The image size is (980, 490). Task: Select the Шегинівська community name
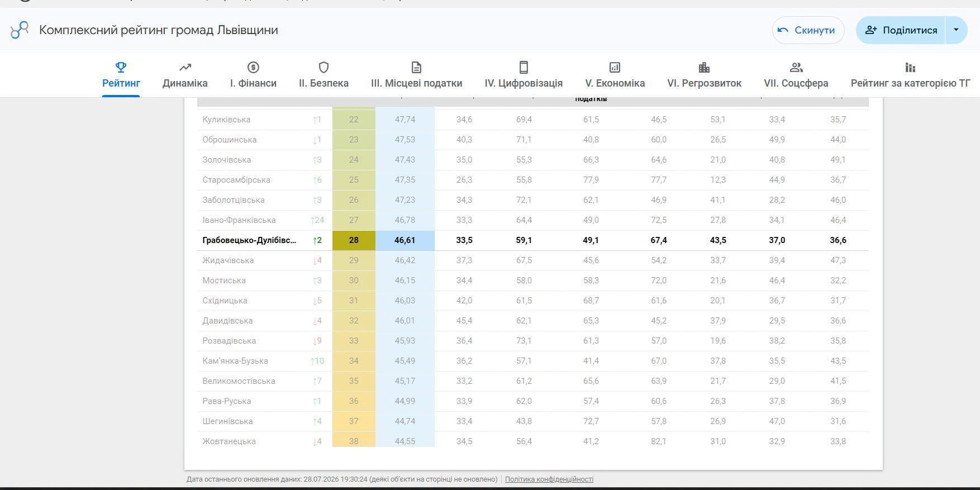tap(227, 421)
